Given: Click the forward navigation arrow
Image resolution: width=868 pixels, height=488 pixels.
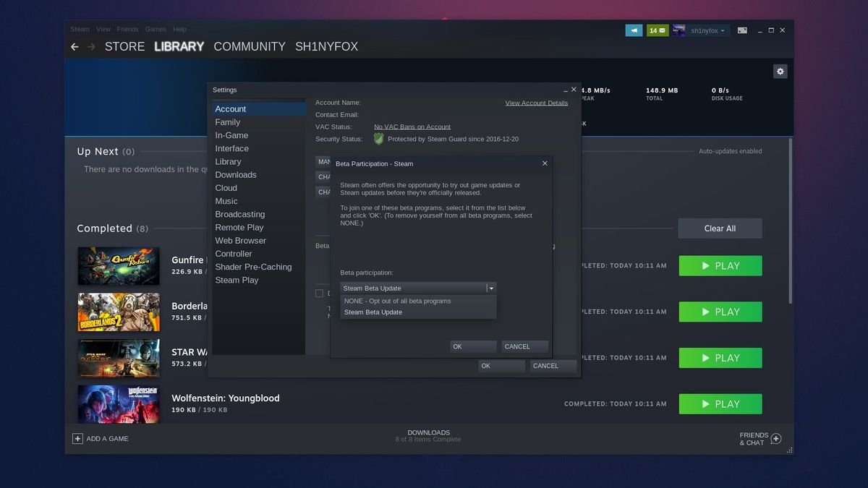Looking at the screenshot, I should (92, 46).
